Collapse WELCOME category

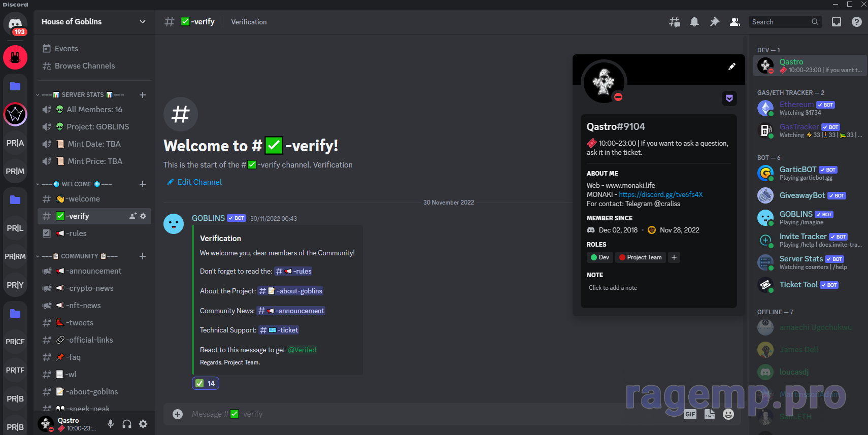click(74, 184)
